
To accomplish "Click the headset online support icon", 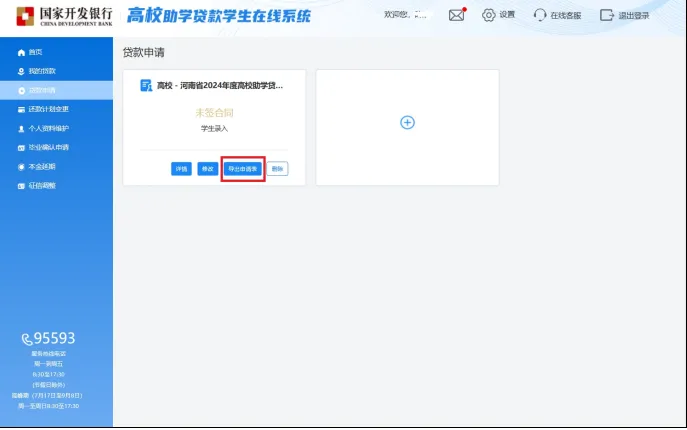I will (540, 15).
